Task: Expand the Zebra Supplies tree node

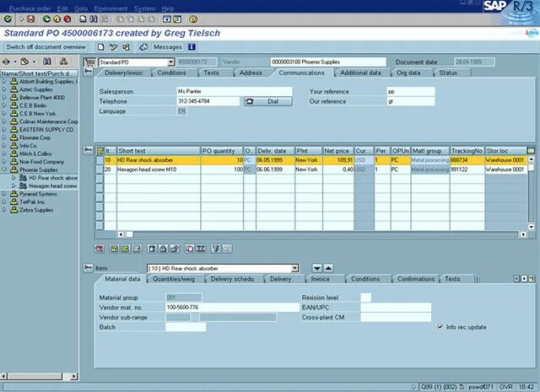Action: point(4,210)
